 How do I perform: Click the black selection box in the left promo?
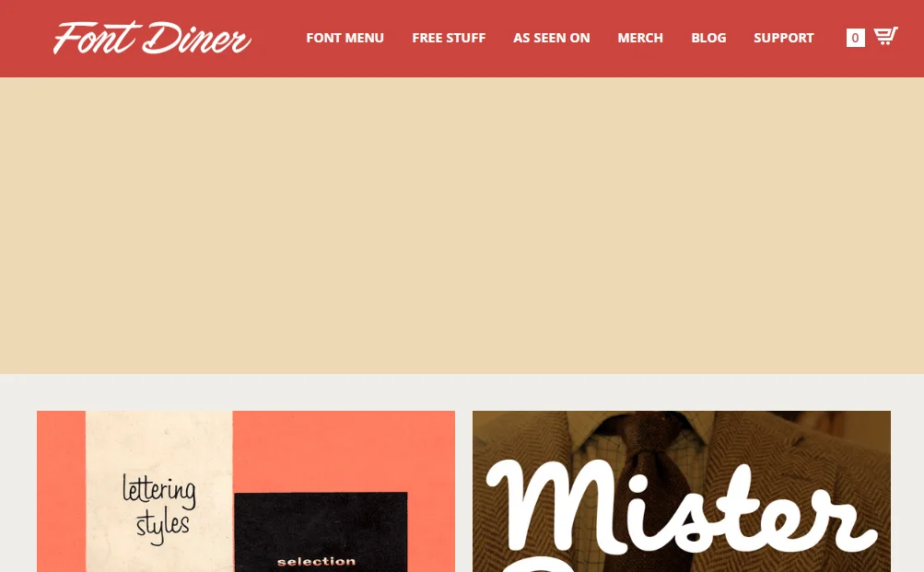(x=321, y=532)
